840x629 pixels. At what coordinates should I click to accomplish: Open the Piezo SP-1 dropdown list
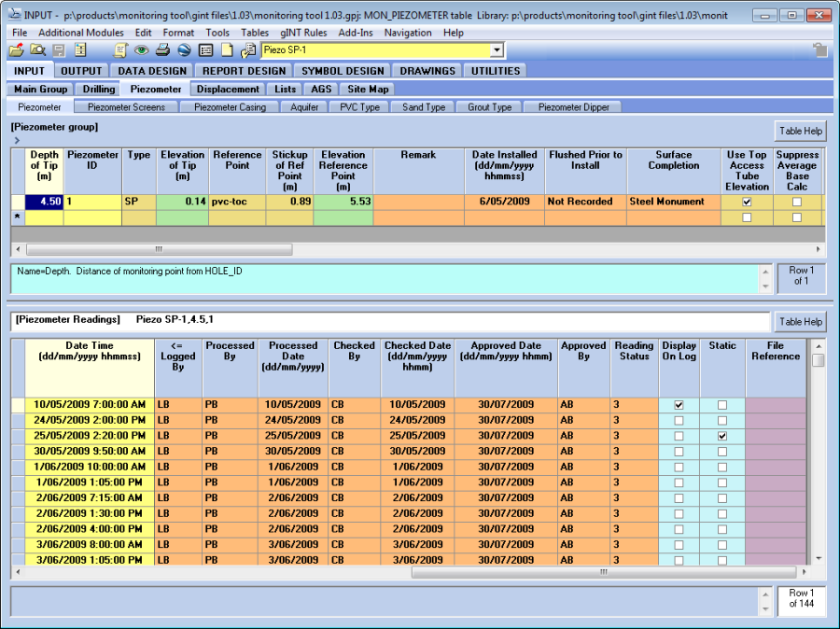pyautogui.click(x=497, y=50)
